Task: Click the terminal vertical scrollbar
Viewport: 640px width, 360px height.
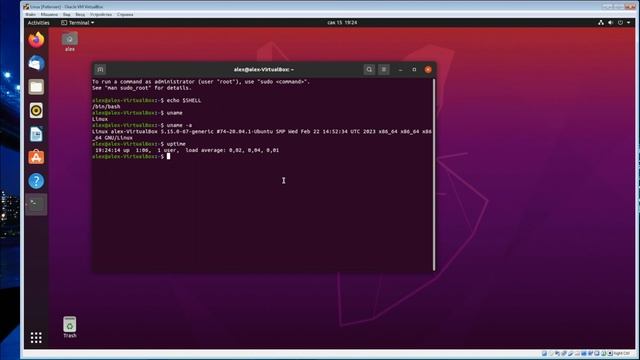Action: point(434,174)
